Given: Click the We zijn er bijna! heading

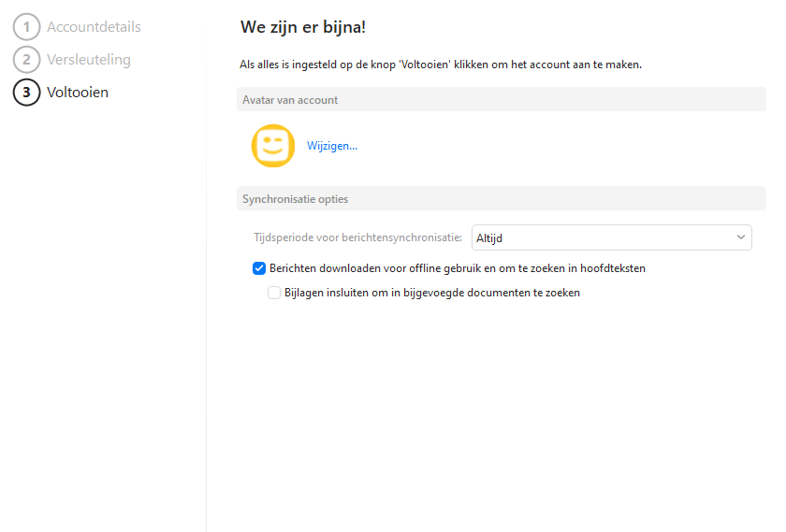Looking at the screenshot, I should [302, 27].
